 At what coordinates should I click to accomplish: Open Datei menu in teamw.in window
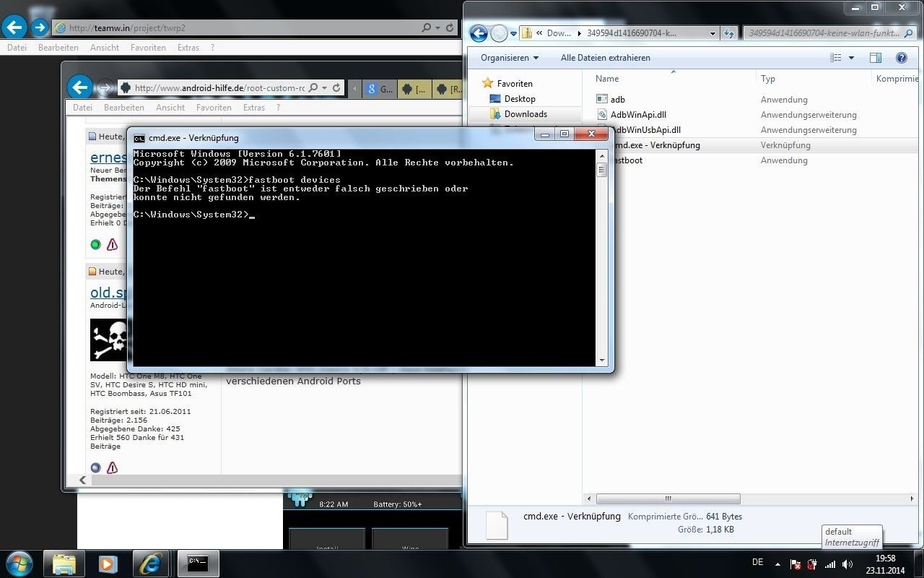[17, 48]
